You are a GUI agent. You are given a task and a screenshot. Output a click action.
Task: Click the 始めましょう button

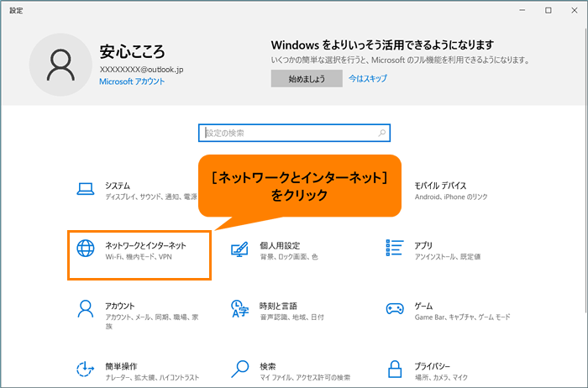point(307,79)
